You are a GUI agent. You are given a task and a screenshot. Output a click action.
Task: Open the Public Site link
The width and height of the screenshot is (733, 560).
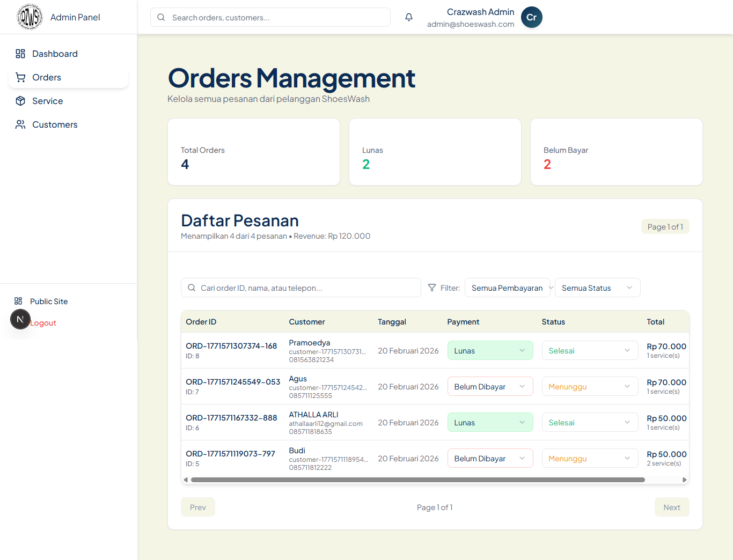point(49,301)
